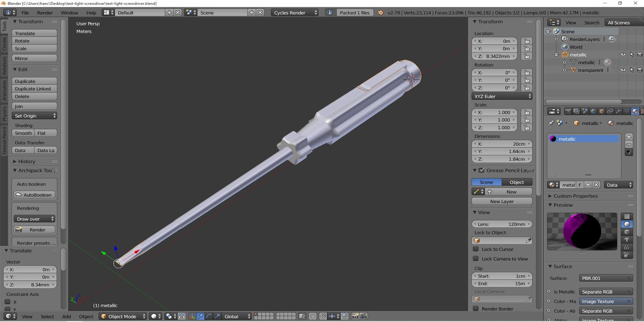Image resolution: width=644 pixels, height=322 pixels.
Task: Toggle visibility eye of metallic object
Action: [623, 55]
